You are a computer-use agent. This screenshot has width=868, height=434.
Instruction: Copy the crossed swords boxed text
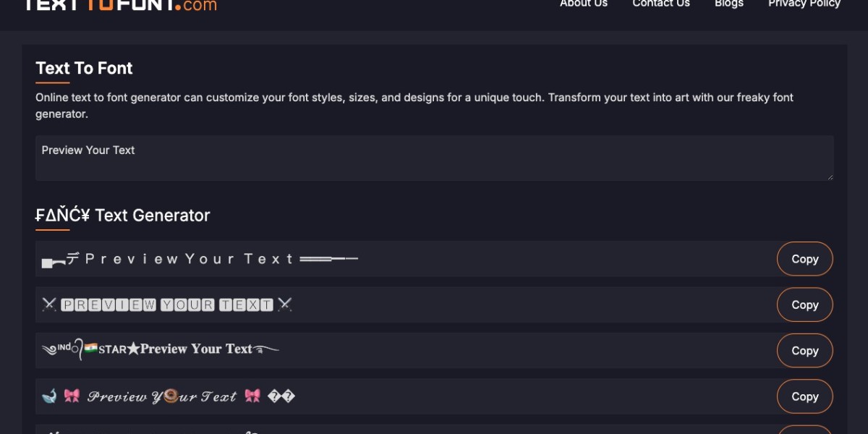tap(804, 305)
